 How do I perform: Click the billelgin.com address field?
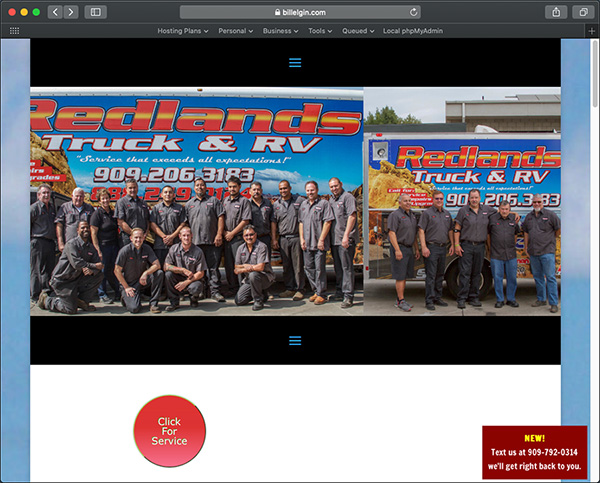tap(300, 12)
